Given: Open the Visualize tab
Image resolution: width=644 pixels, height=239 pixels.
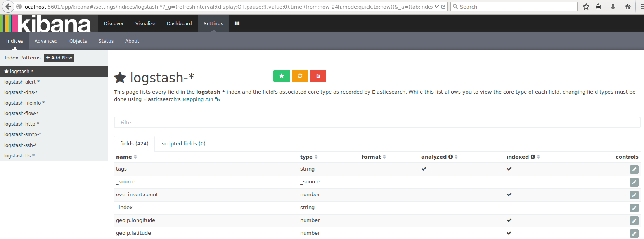Looking at the screenshot, I should tap(145, 24).
